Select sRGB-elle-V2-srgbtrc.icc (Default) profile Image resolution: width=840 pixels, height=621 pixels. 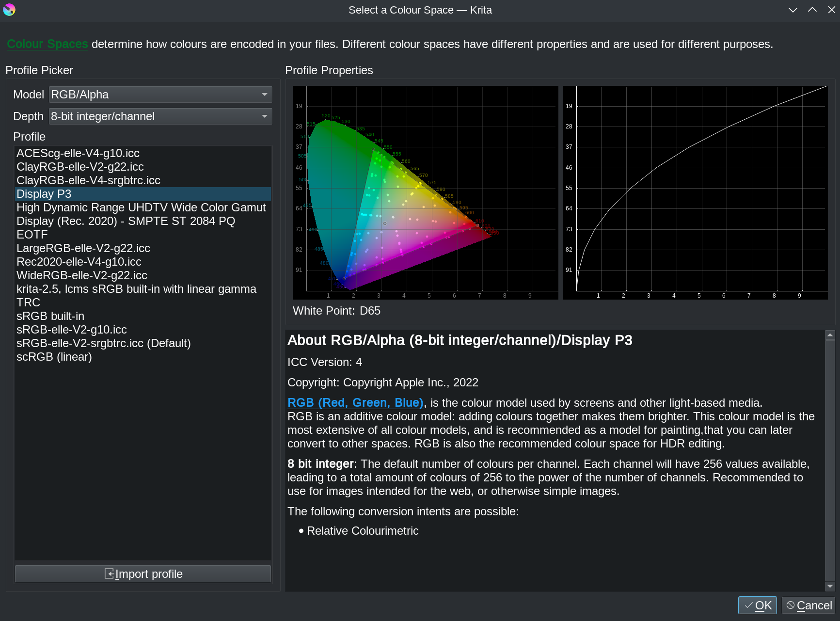tap(143, 343)
